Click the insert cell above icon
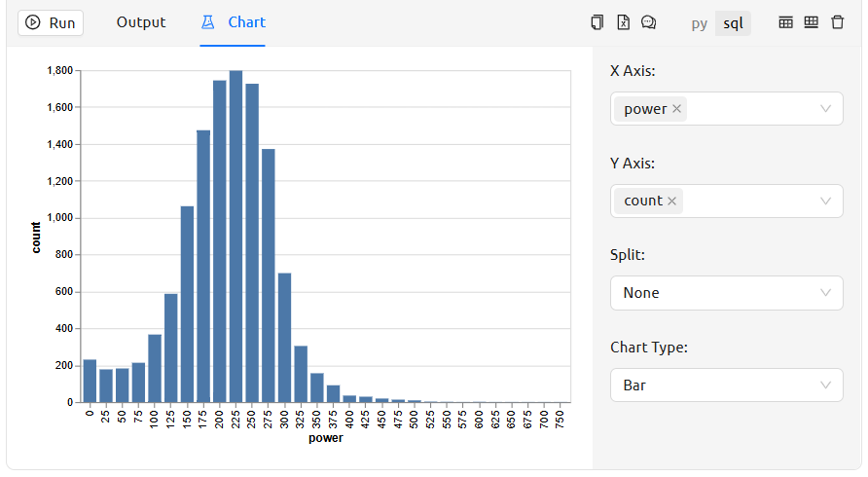The width and height of the screenshot is (868, 477). [786, 22]
